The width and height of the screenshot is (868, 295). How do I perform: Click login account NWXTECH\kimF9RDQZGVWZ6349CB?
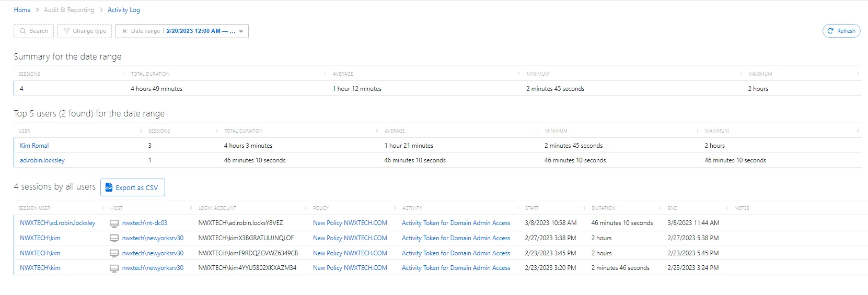(248, 253)
